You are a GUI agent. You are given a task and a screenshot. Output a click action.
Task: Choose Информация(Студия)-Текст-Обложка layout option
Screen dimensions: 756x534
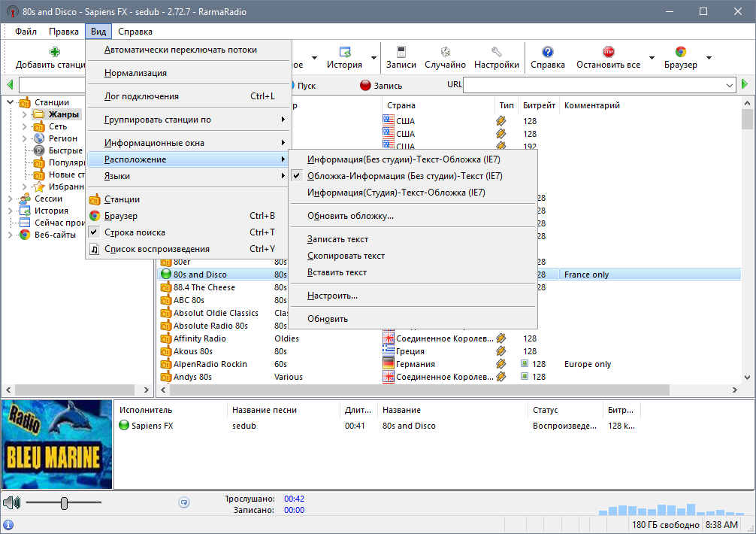coord(396,193)
